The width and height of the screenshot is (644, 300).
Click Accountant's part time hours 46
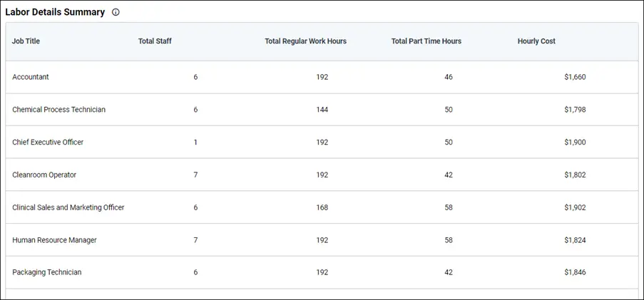coord(449,77)
